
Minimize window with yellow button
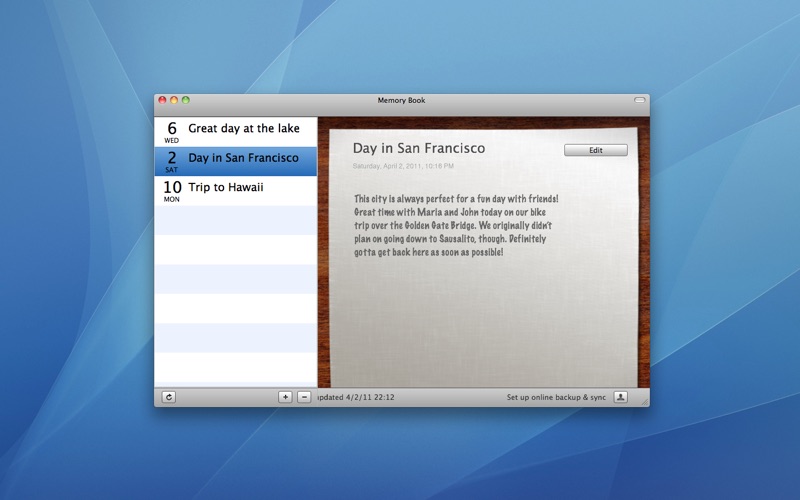pos(174,100)
